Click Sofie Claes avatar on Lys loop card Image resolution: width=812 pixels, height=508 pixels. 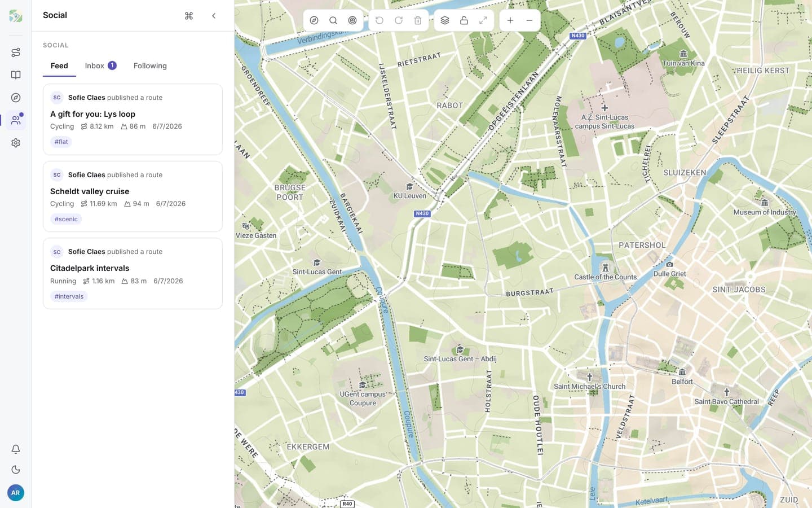click(57, 98)
